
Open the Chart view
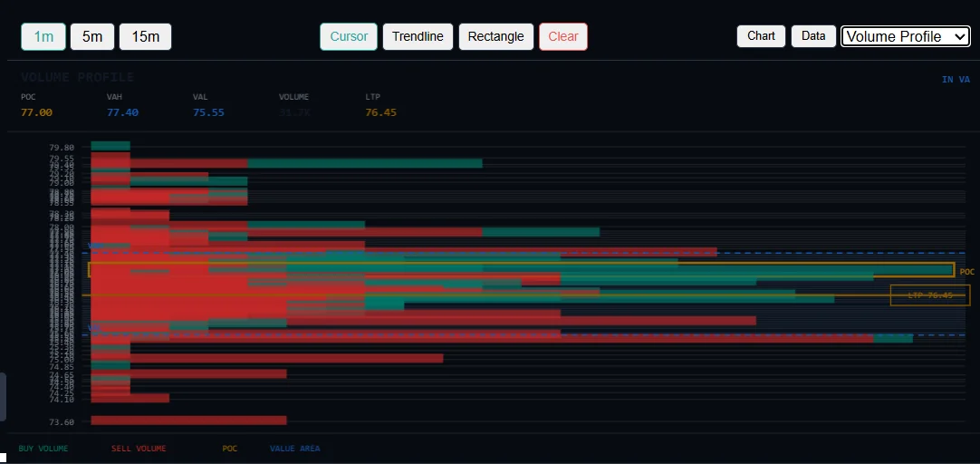point(761,35)
